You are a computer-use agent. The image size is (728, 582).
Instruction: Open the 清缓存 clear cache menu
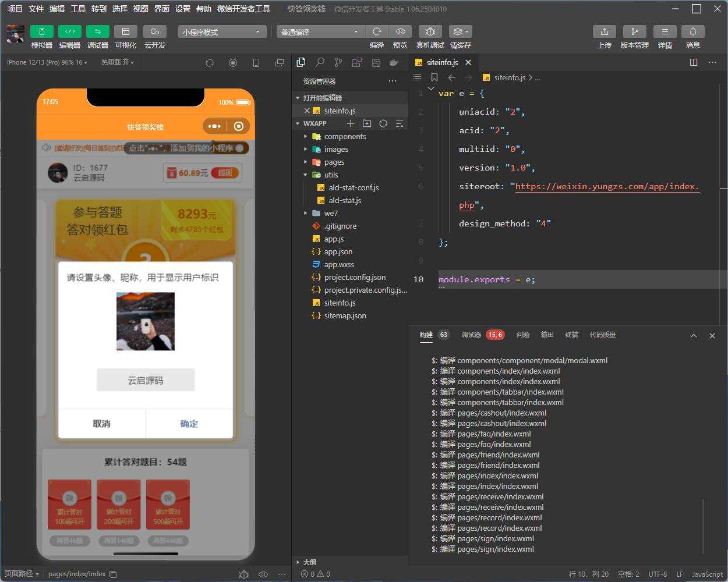461,31
